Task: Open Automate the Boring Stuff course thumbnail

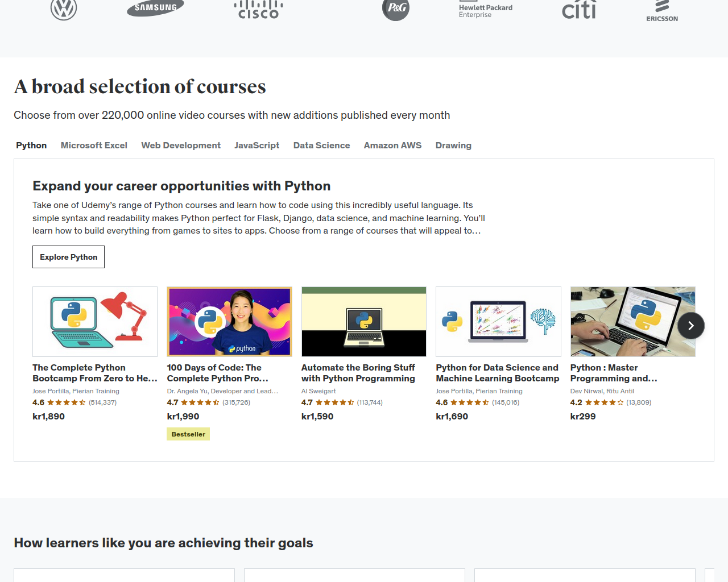Action: (364, 322)
